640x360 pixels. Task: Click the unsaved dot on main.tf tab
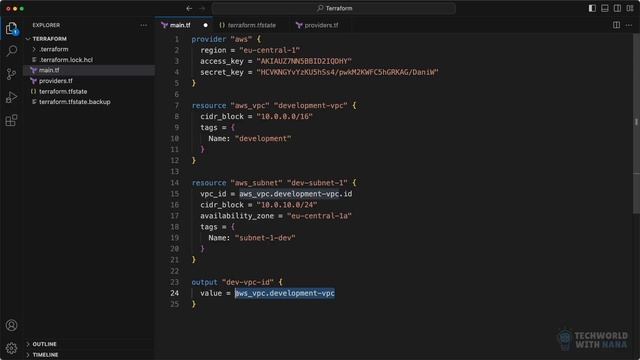205,25
